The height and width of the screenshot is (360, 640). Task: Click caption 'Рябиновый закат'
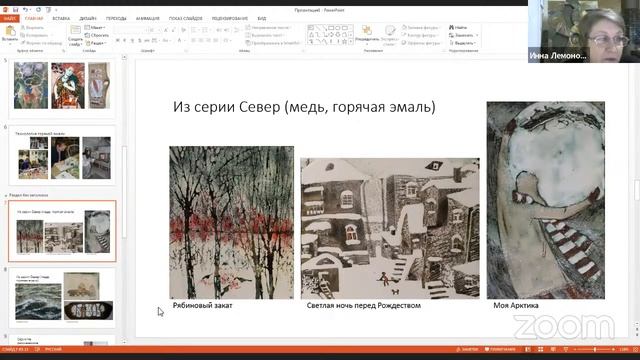202,305
